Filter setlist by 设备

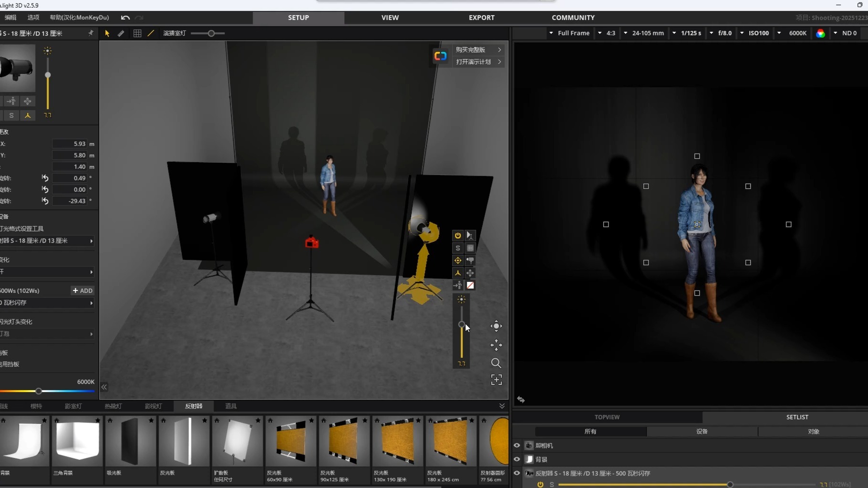pyautogui.click(x=702, y=432)
